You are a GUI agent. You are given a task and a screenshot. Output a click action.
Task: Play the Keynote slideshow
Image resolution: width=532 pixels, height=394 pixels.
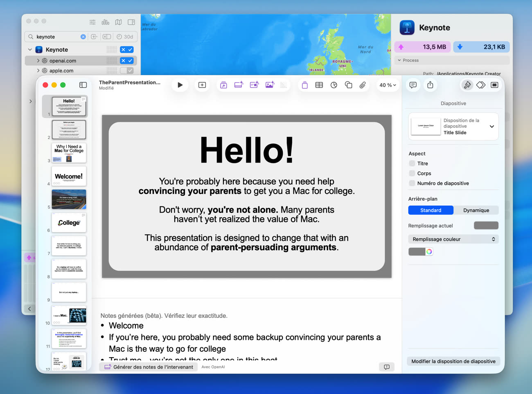click(180, 85)
